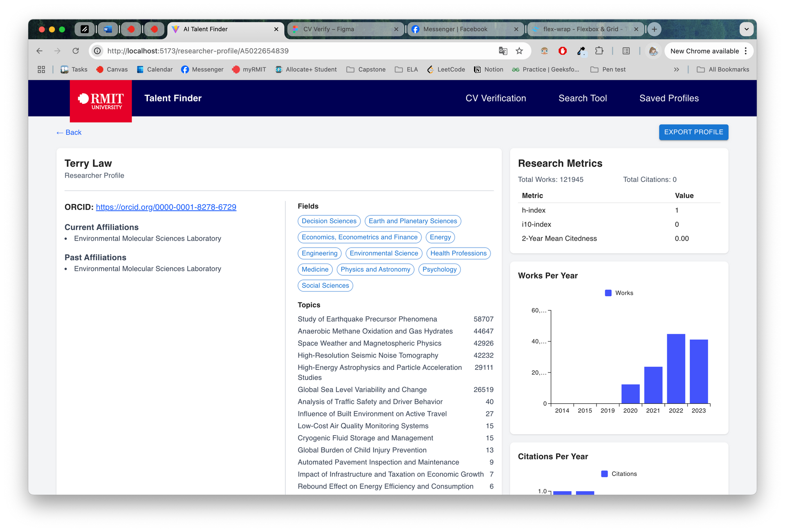Expand the tab search dropdown arrow
This screenshot has width=785, height=532.
click(746, 29)
